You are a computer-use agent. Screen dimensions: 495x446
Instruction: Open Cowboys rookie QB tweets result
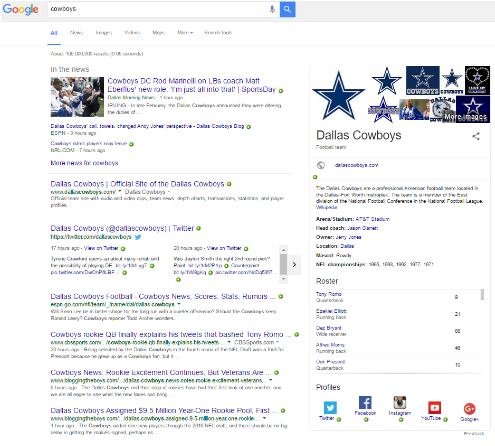pos(171,334)
